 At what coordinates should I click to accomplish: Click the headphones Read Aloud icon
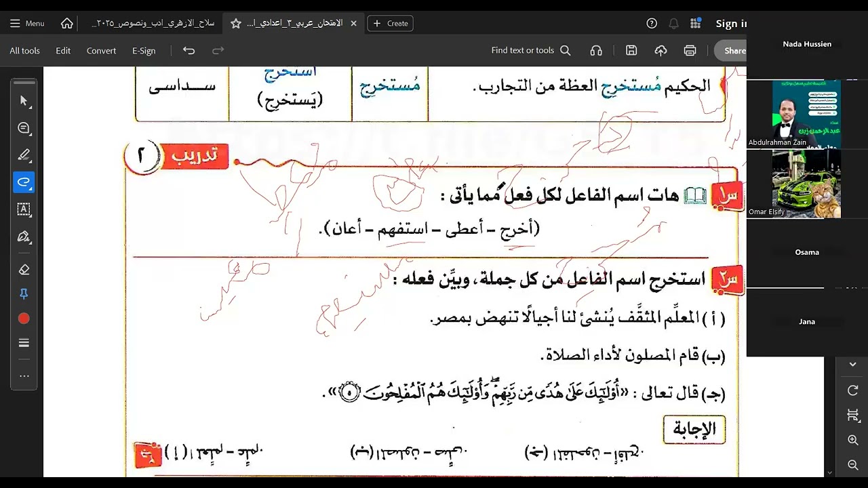click(x=596, y=50)
